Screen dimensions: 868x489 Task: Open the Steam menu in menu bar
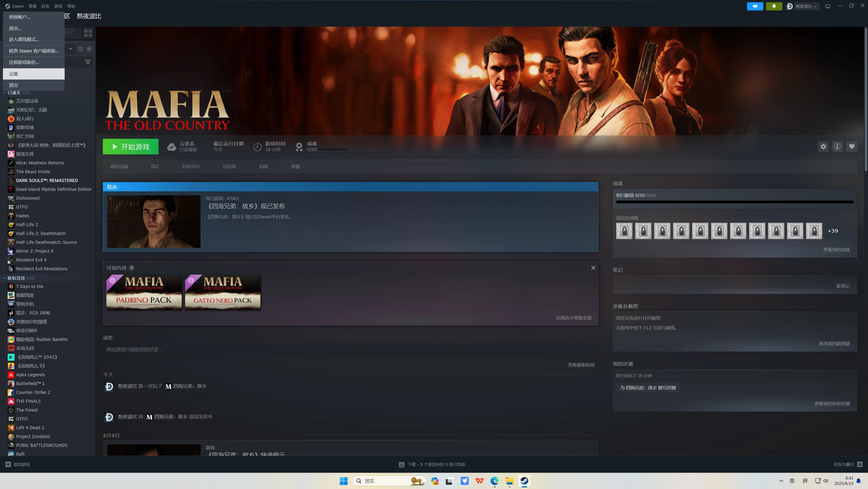15,6
